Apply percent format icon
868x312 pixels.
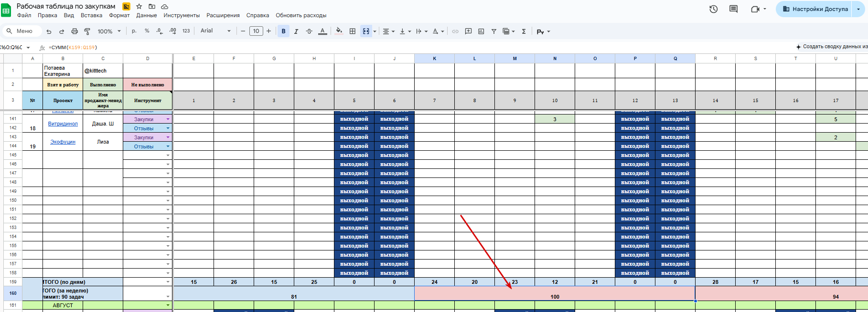147,31
